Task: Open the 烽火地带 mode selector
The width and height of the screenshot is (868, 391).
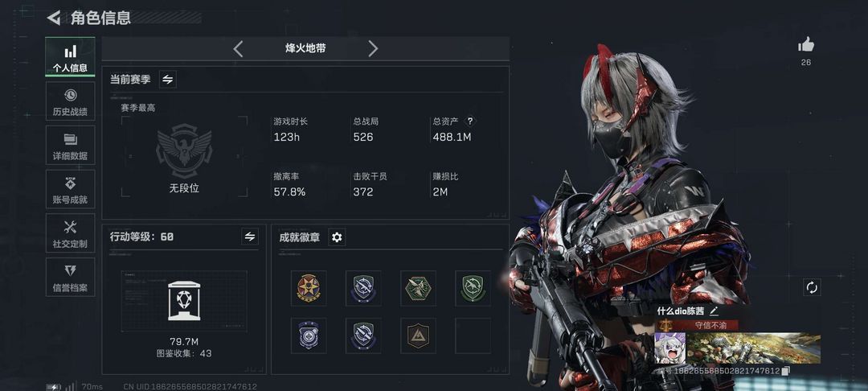Action: coord(305,49)
